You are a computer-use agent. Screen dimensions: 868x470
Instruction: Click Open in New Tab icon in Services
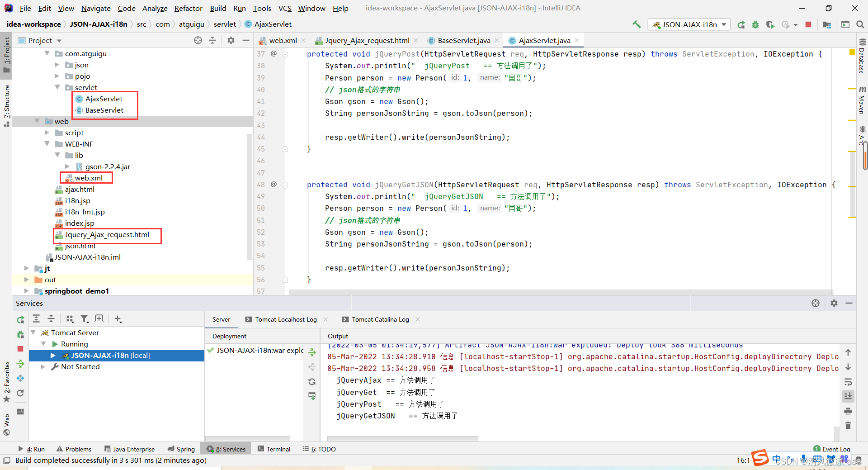tap(99, 319)
